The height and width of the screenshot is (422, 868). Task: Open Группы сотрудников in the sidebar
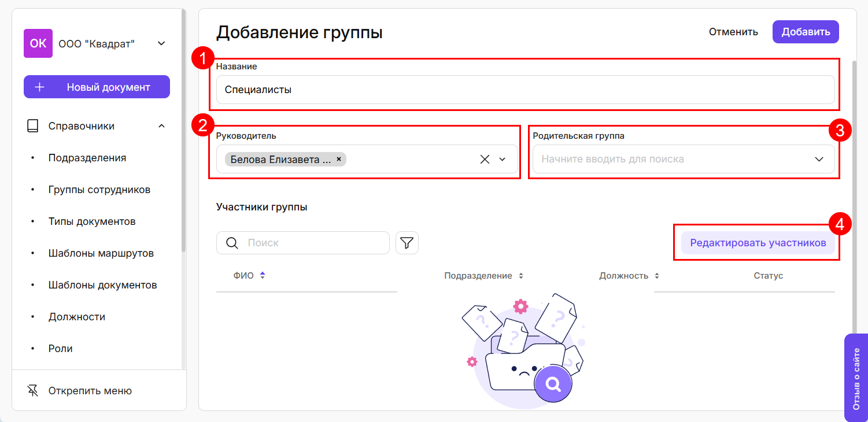[99, 190]
